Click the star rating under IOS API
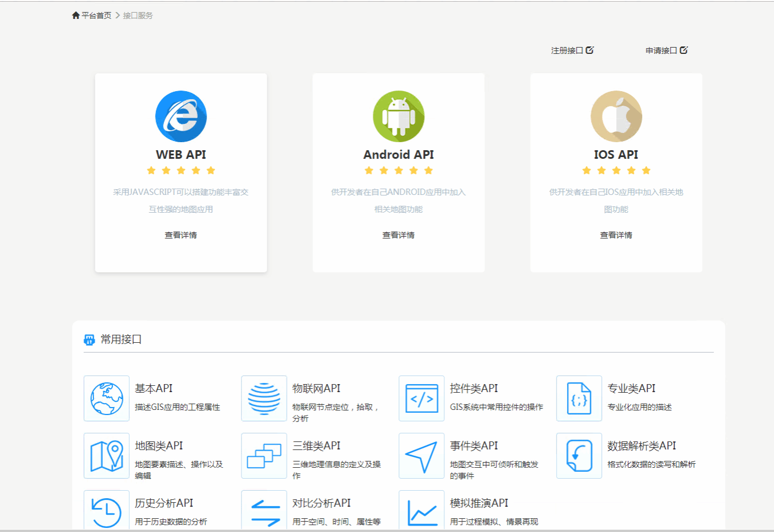 coord(616,170)
